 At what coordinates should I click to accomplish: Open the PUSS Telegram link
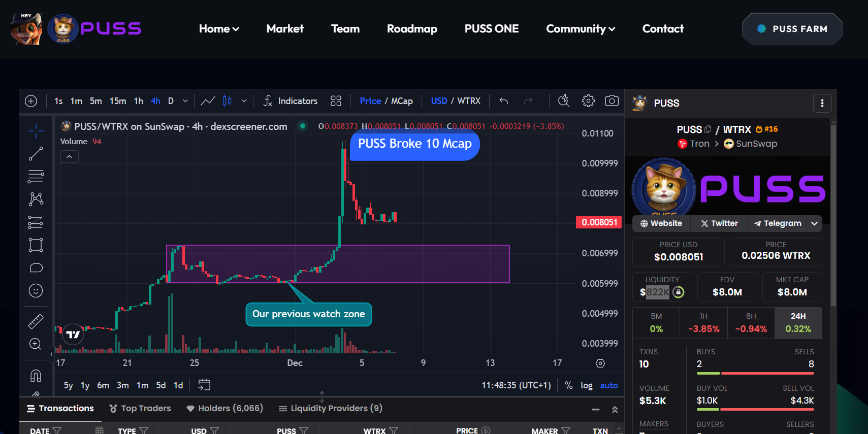778,223
